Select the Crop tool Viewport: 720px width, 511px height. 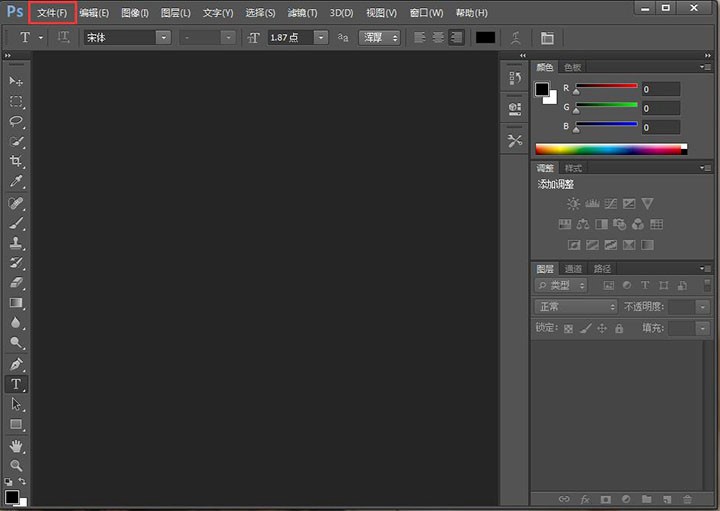(x=16, y=161)
